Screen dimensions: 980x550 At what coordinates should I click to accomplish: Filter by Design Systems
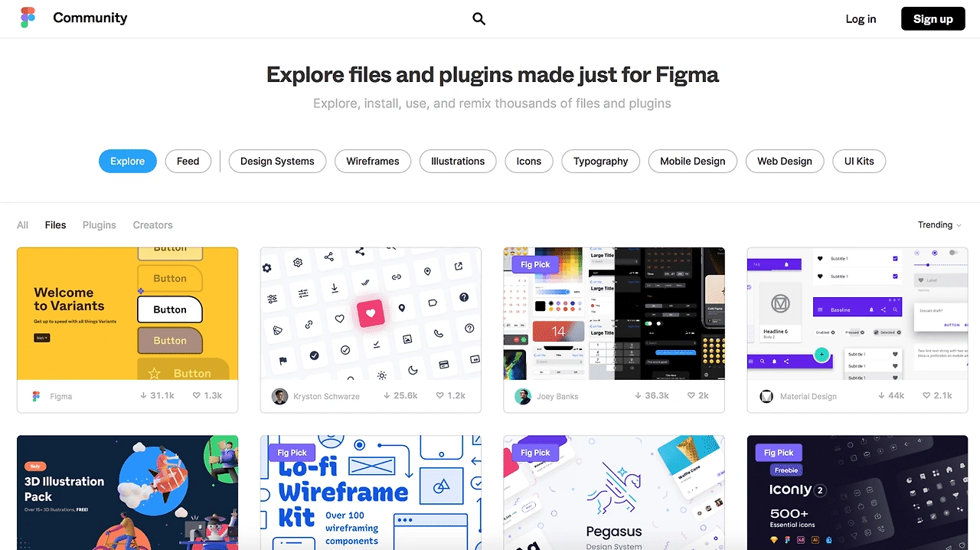[277, 161]
